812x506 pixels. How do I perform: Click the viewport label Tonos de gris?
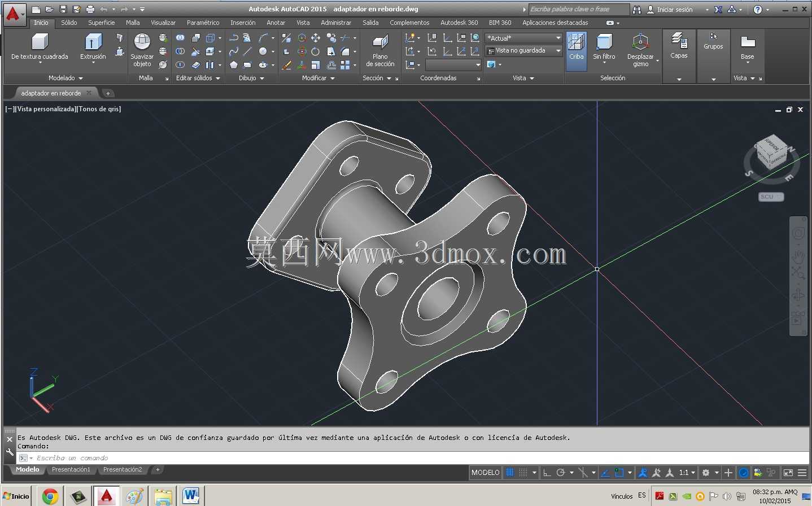tap(99, 108)
